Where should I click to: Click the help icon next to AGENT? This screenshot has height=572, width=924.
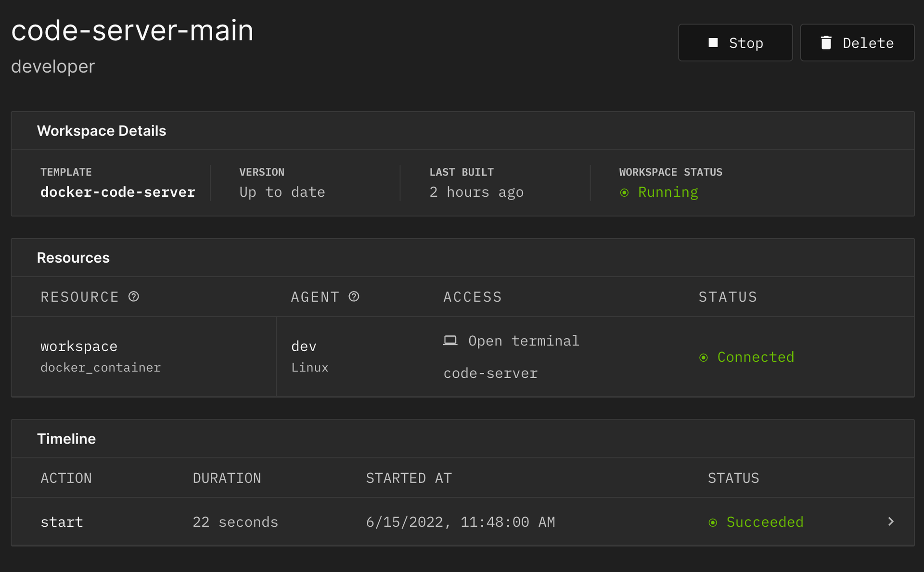pos(354,296)
